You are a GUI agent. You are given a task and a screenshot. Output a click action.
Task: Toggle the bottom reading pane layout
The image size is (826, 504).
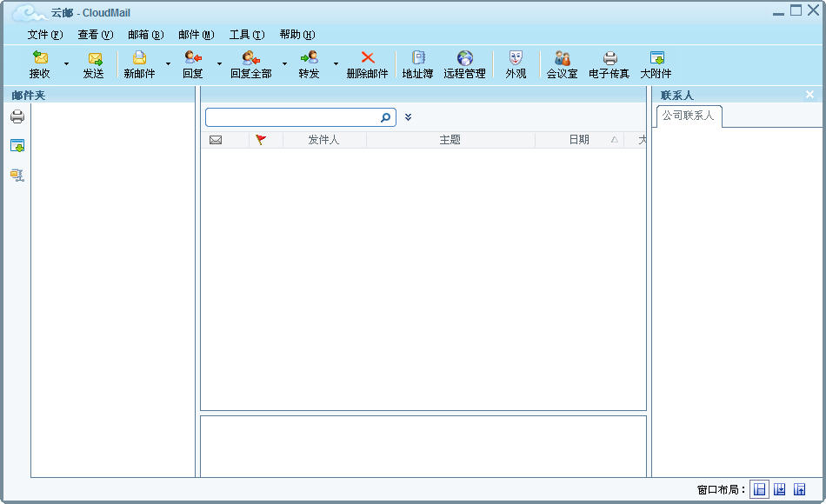tap(779, 488)
